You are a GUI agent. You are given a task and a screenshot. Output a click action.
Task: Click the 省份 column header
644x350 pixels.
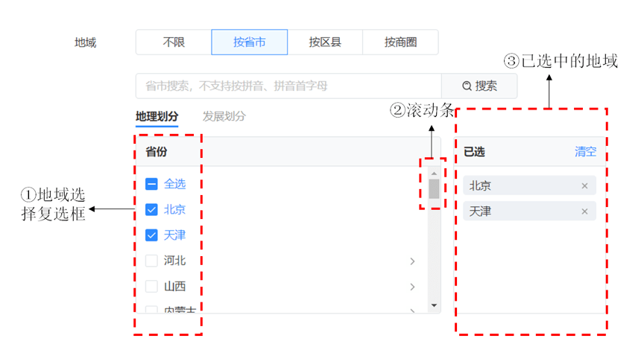click(x=157, y=152)
